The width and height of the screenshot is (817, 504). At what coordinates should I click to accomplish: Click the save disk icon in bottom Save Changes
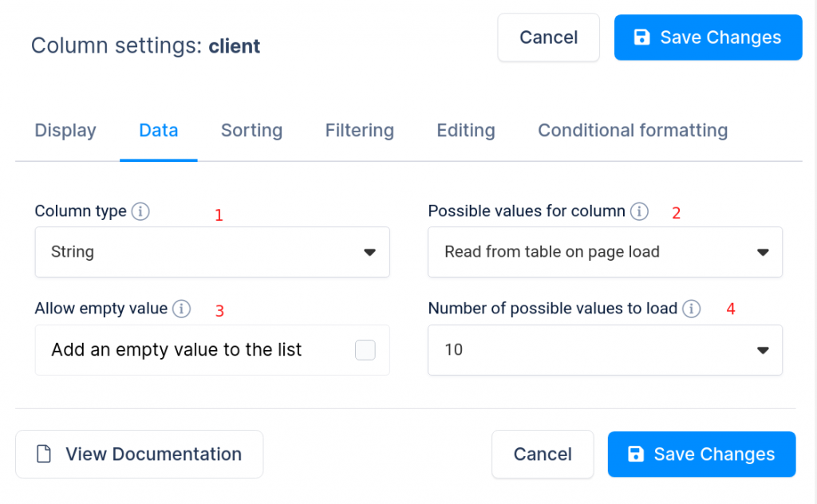(636, 454)
